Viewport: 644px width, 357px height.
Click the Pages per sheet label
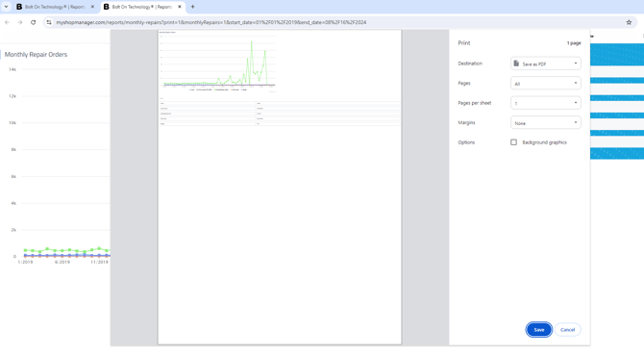coord(475,103)
